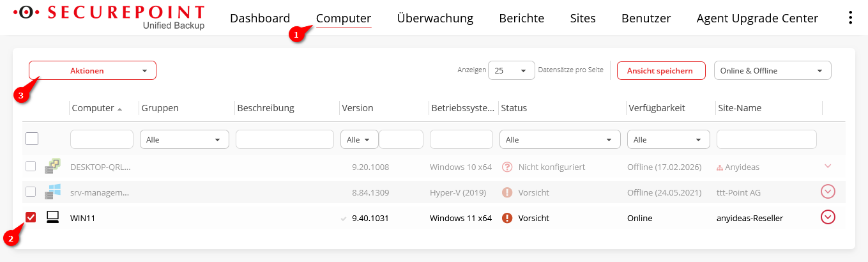The image size is (868, 262).
Task: Sort by the Computer column header
Action: point(93,108)
